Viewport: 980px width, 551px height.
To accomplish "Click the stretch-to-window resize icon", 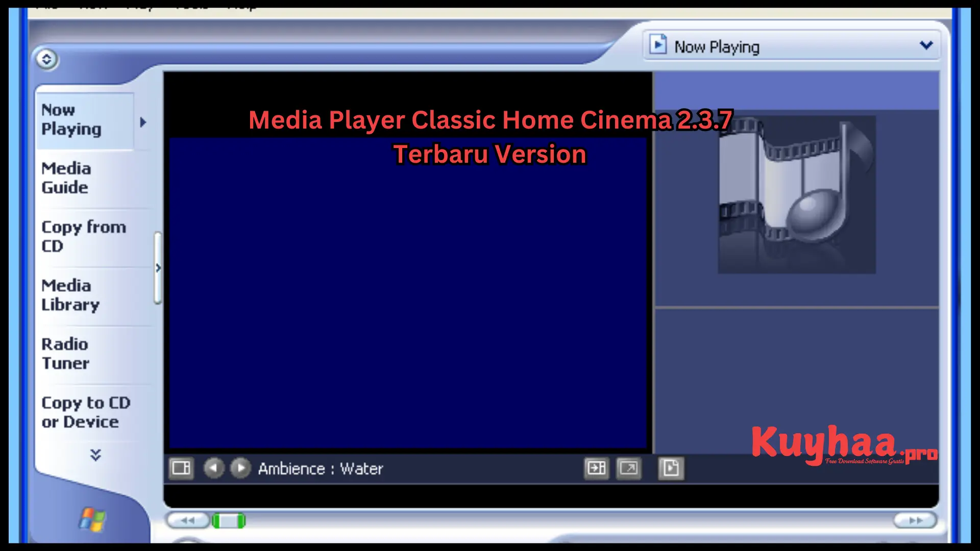I will click(627, 468).
